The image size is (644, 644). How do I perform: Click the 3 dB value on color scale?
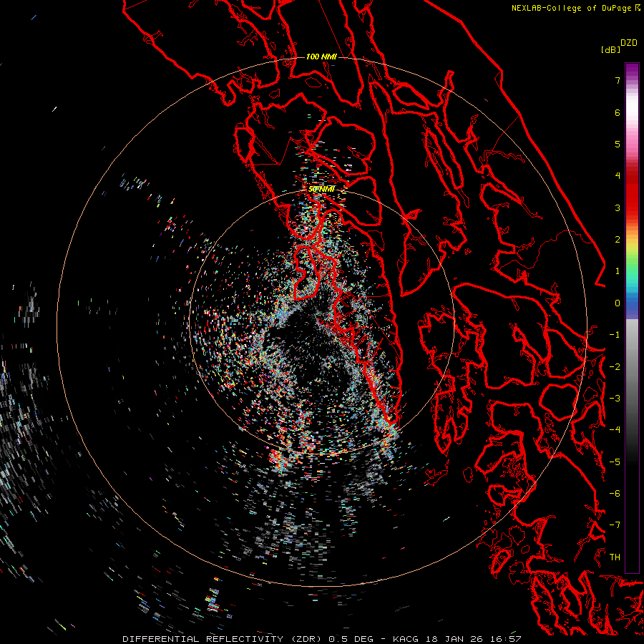click(618, 208)
